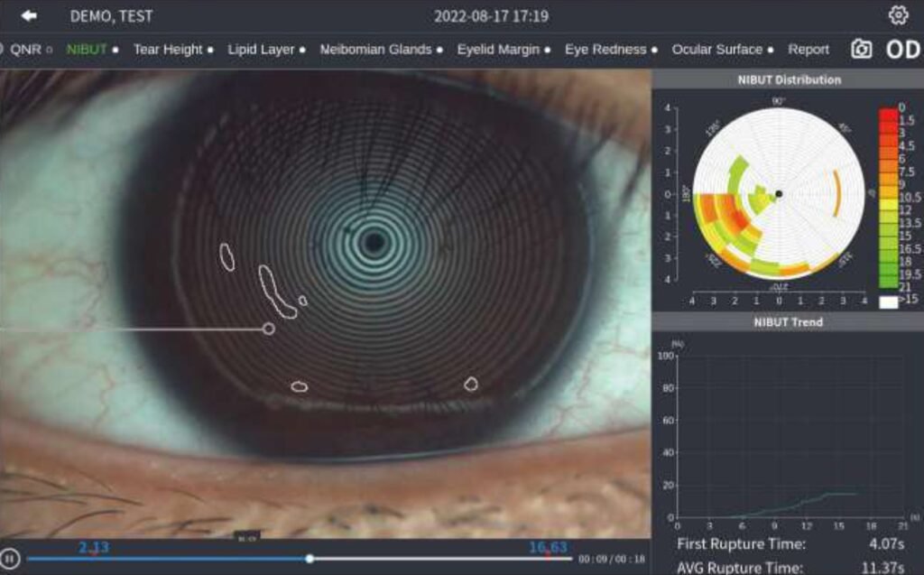Click the white >15 legend swatch
Viewport: 924px width, 575px height.
click(x=888, y=302)
